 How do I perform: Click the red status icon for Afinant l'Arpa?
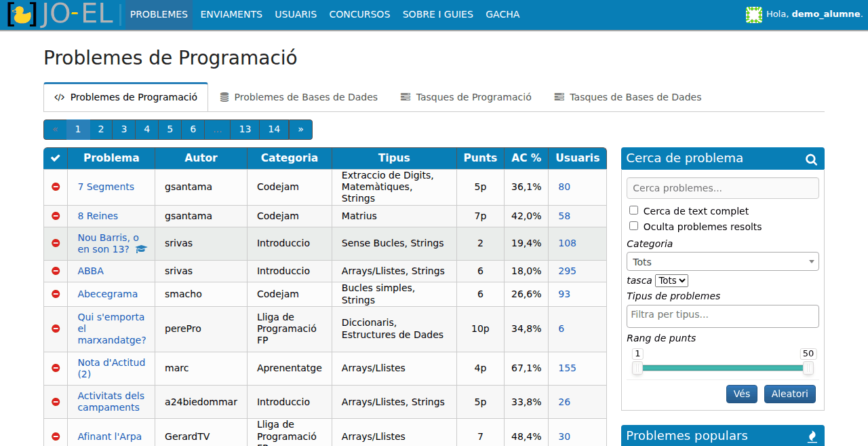coord(56,436)
